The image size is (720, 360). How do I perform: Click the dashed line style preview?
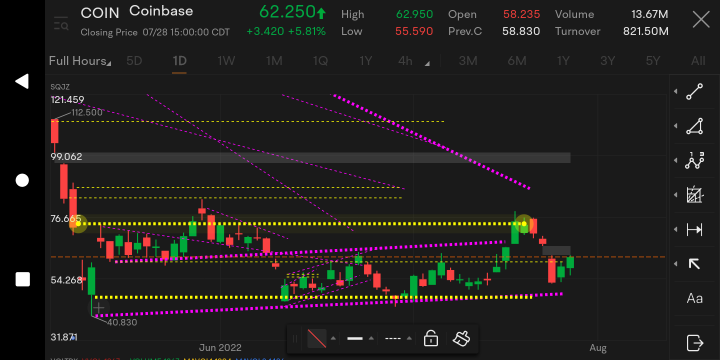pos(393,339)
